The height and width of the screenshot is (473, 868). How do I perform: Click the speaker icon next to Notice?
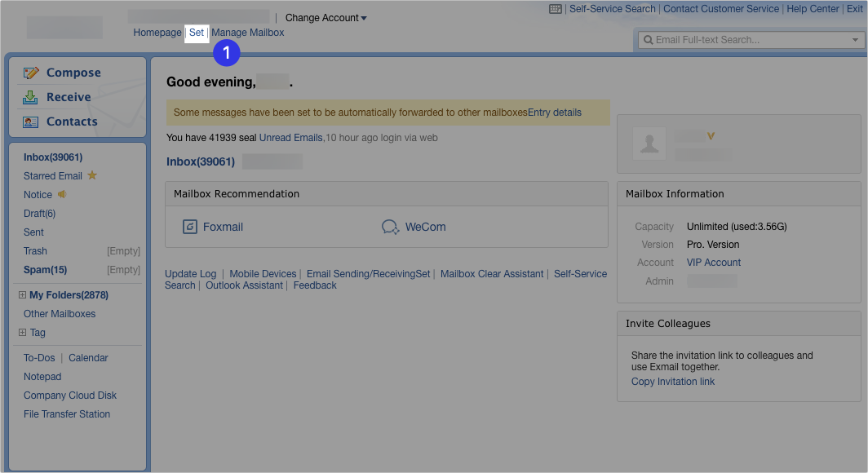[60, 194]
